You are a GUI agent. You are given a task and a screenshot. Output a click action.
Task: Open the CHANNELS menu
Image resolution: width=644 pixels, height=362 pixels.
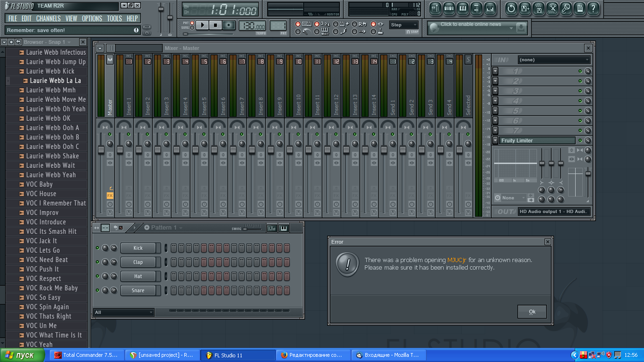pos(49,18)
